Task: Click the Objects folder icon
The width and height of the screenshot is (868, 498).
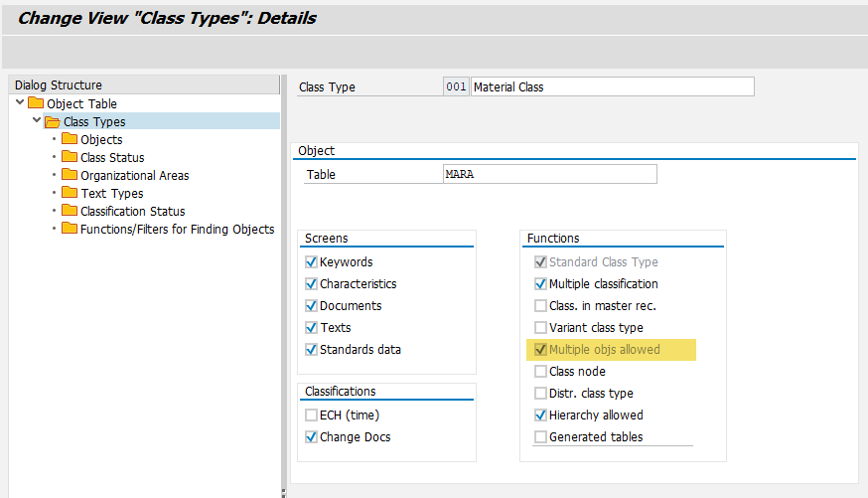Action: 70,139
